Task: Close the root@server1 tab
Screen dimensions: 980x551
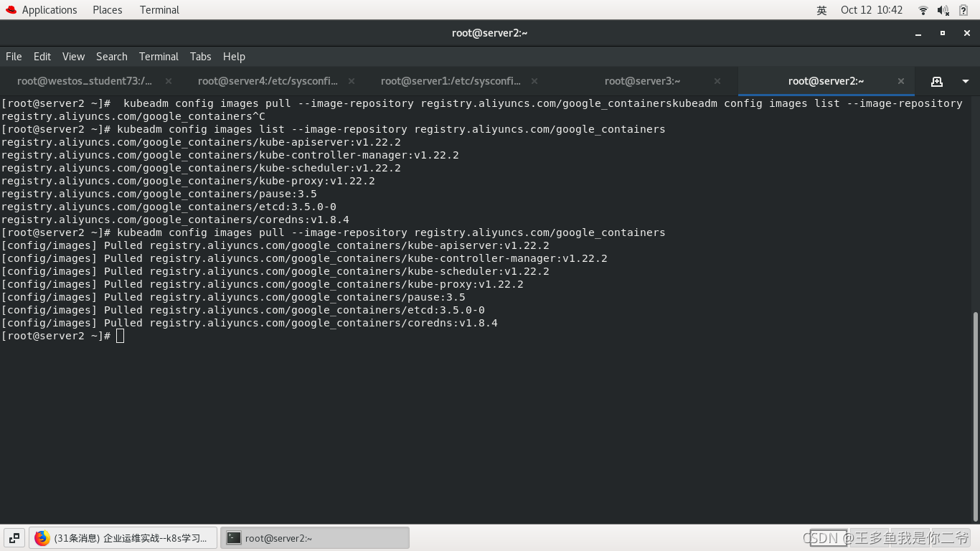Action: tap(534, 81)
